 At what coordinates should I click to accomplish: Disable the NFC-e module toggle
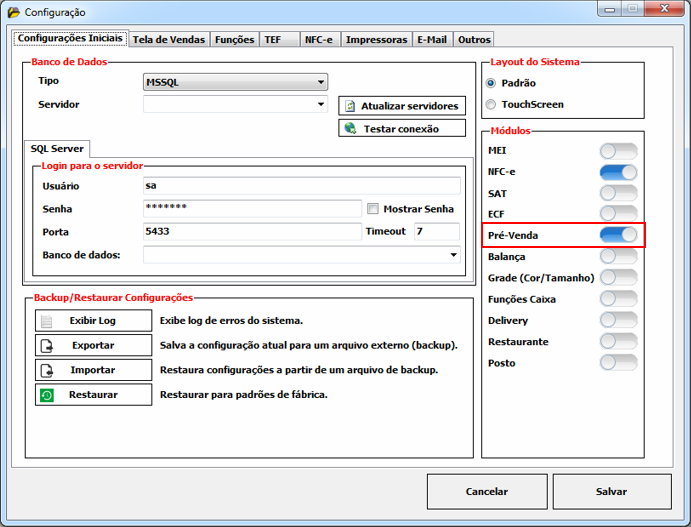tap(618, 172)
